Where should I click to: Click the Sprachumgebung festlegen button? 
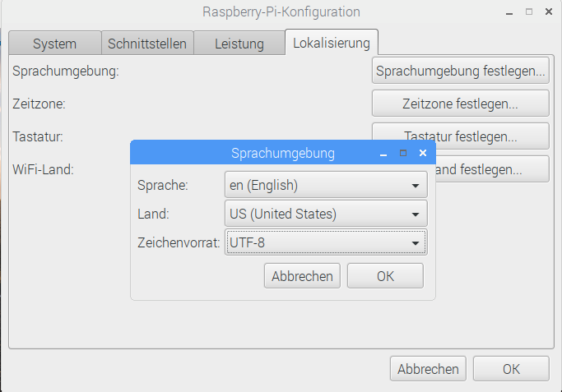click(461, 71)
